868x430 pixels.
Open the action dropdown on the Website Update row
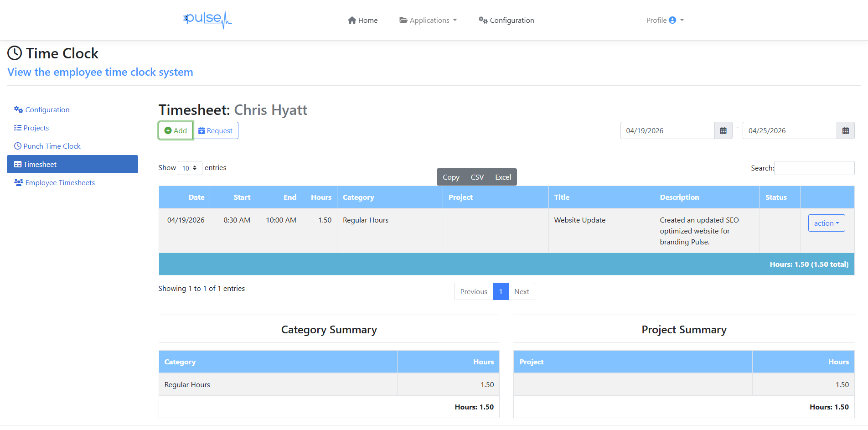point(827,223)
